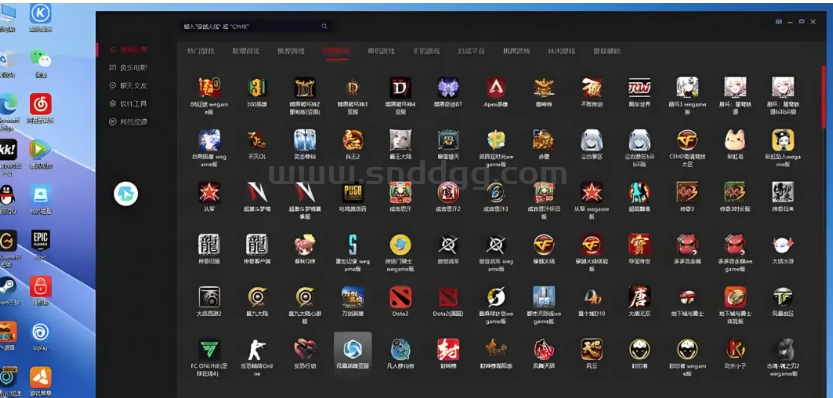
Task: Open the Diablo IV game icon
Action: pyautogui.click(x=401, y=88)
